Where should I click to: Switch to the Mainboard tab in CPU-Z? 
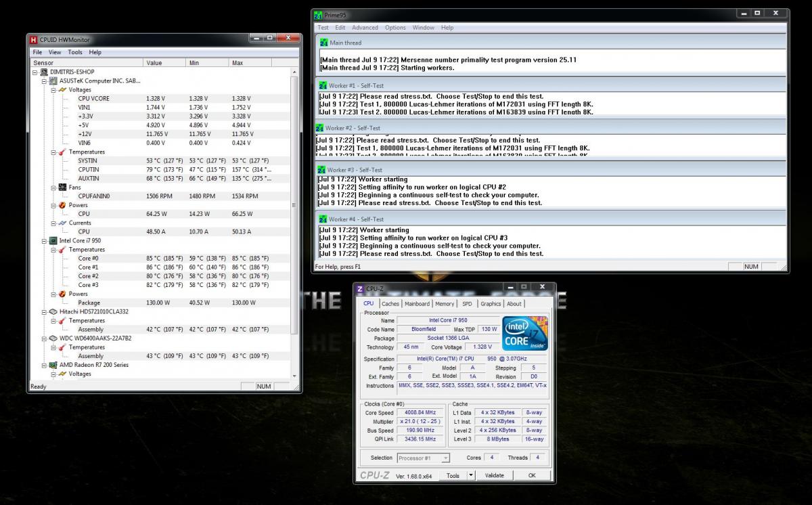click(x=417, y=304)
